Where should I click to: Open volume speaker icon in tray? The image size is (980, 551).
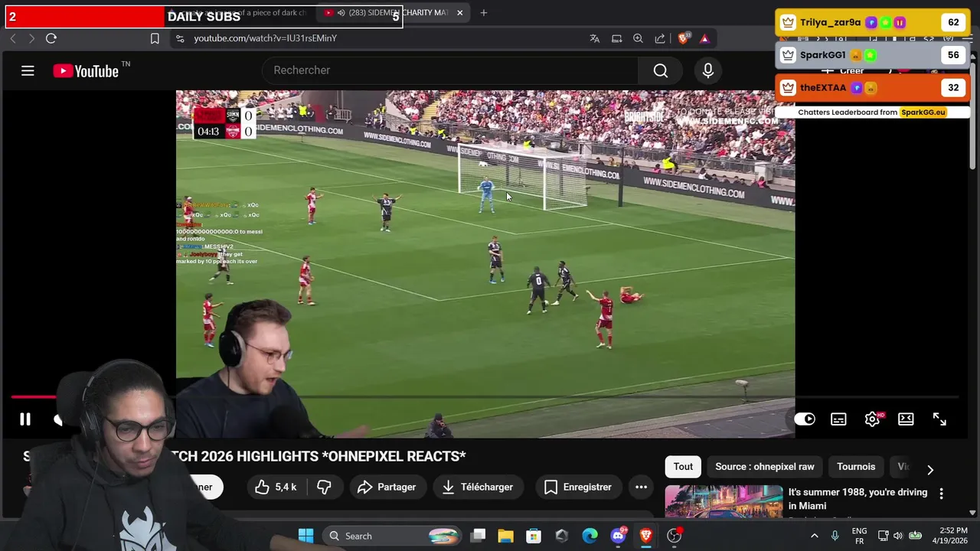click(898, 536)
